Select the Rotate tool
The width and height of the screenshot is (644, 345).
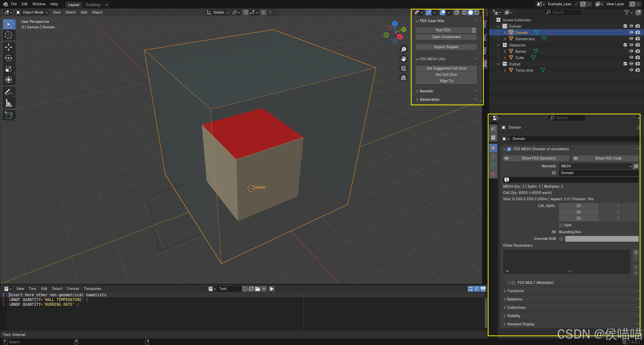click(9, 58)
